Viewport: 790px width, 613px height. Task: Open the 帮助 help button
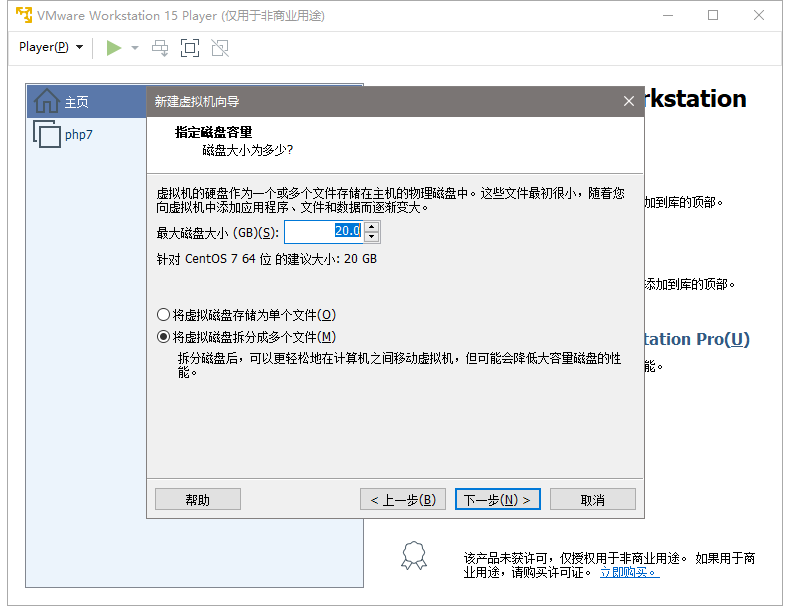coord(198,499)
